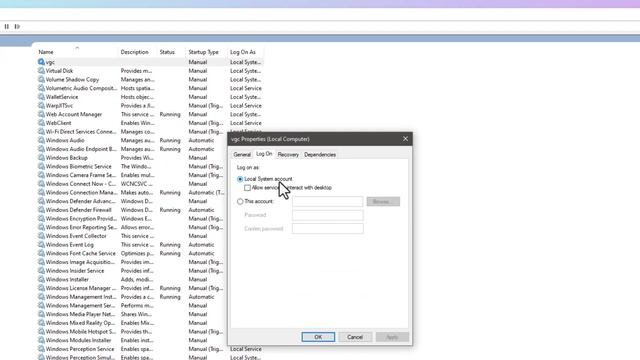
Task: Select Windows Camera Frame Server service
Action: pyautogui.click(x=132, y=175)
